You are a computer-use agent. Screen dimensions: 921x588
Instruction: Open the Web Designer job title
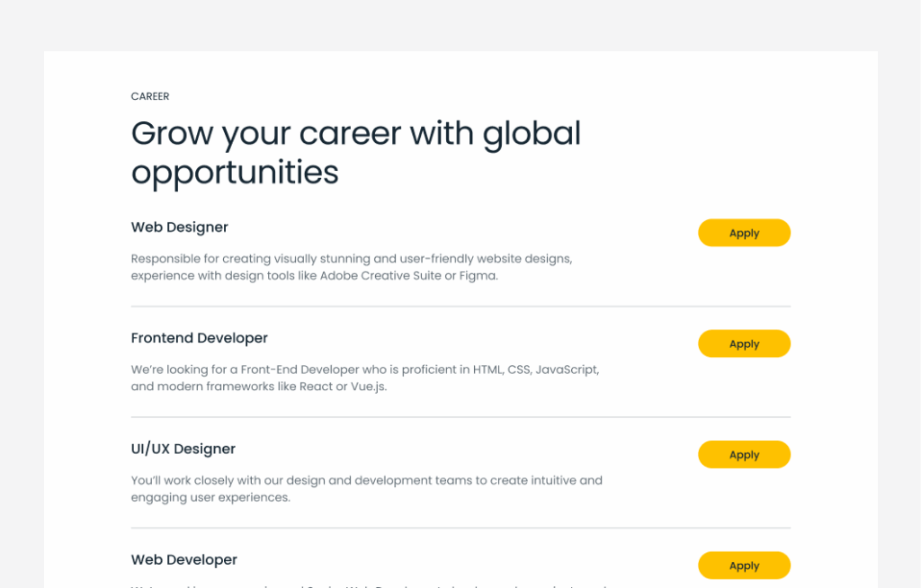[x=180, y=227]
